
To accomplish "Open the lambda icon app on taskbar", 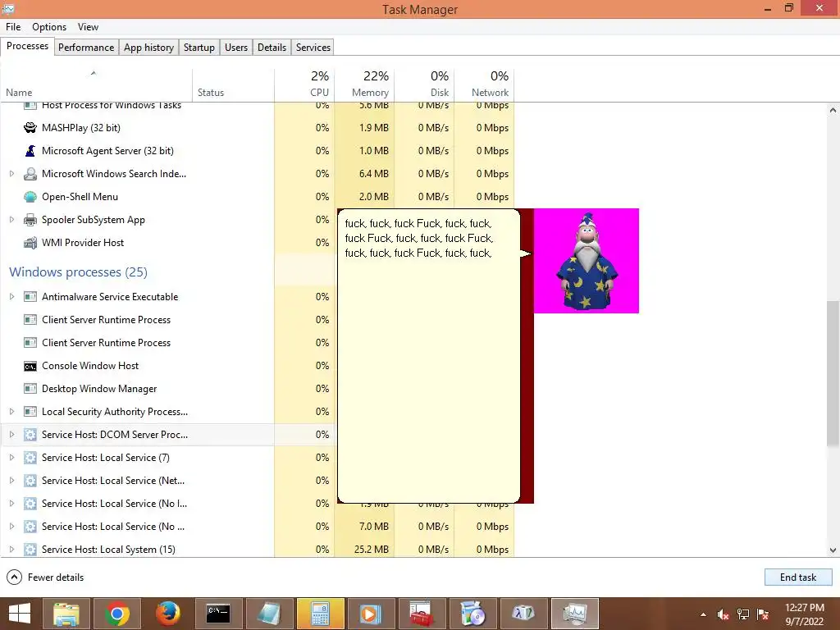I will point(523,614).
